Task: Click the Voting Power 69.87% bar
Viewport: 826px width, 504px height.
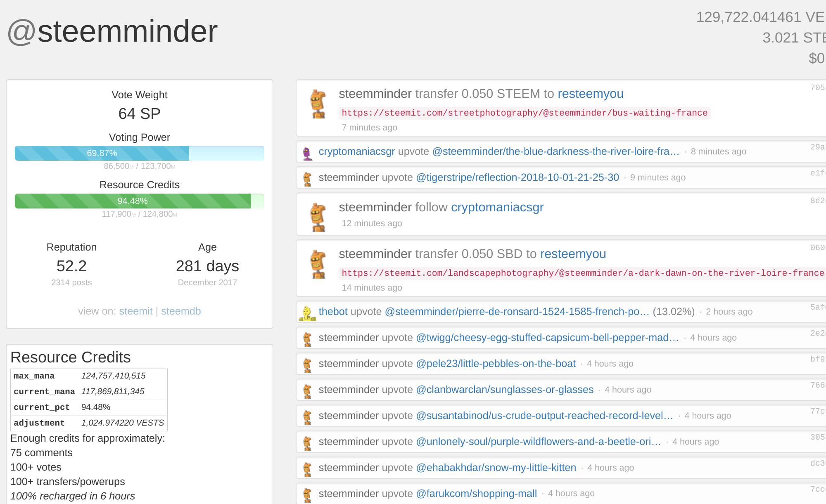Action: [140, 153]
